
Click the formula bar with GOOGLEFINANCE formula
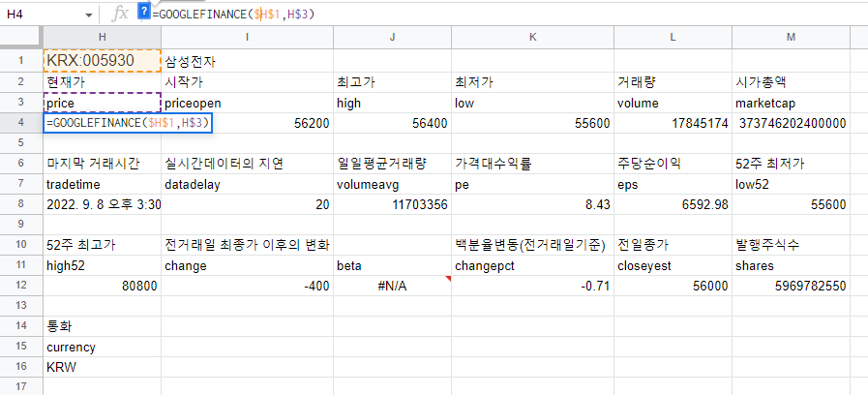point(508,15)
